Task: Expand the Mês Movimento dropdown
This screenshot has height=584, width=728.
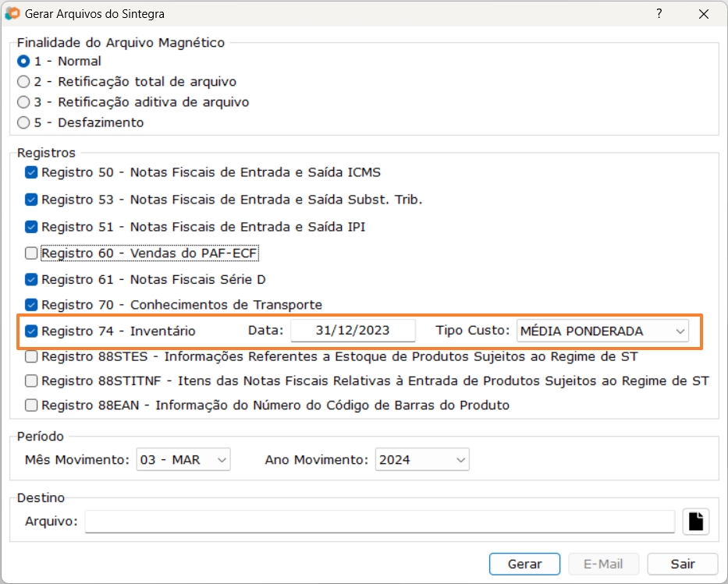Action: (183, 460)
